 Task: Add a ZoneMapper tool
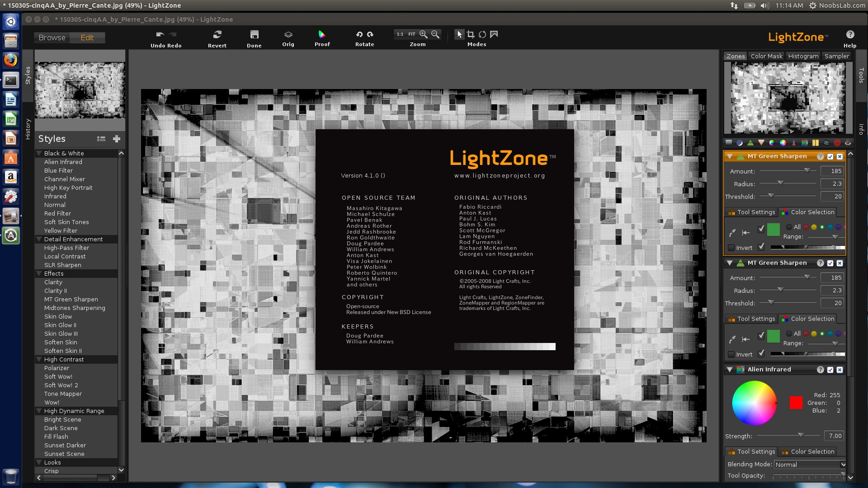(x=729, y=143)
